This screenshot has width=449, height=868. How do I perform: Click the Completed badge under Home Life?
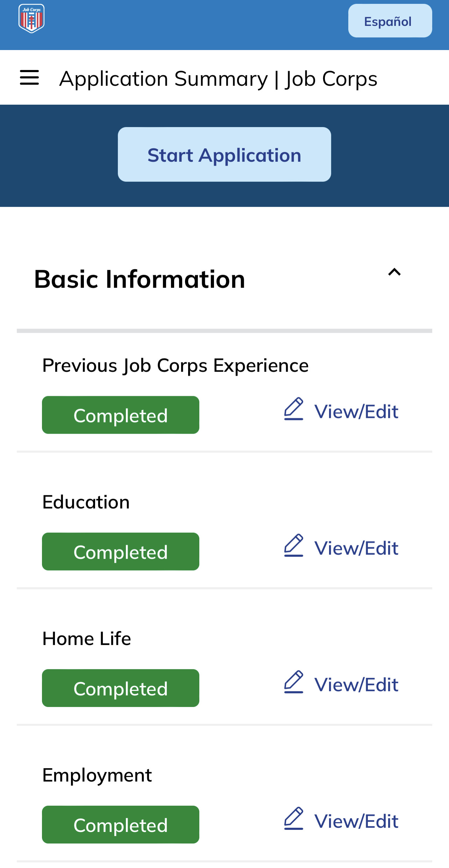(x=121, y=688)
